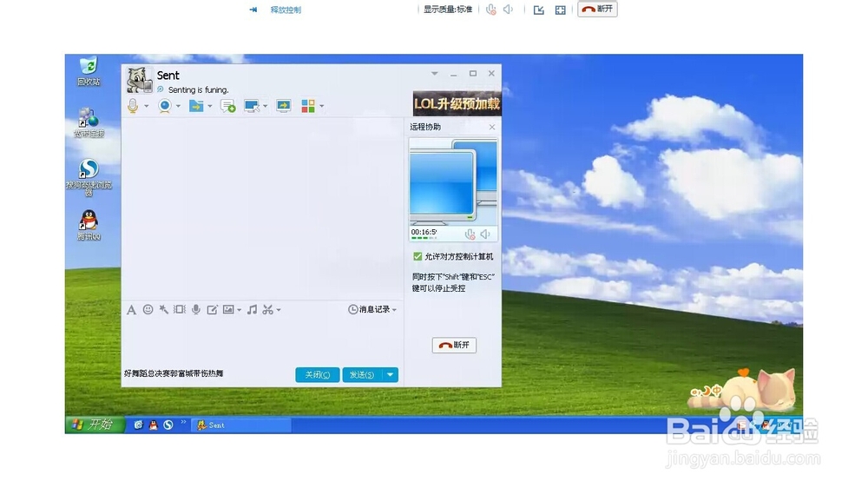Viewport: 868px width, 488px height.
Task: Click 释放控制 to release control
Action: [x=286, y=10]
